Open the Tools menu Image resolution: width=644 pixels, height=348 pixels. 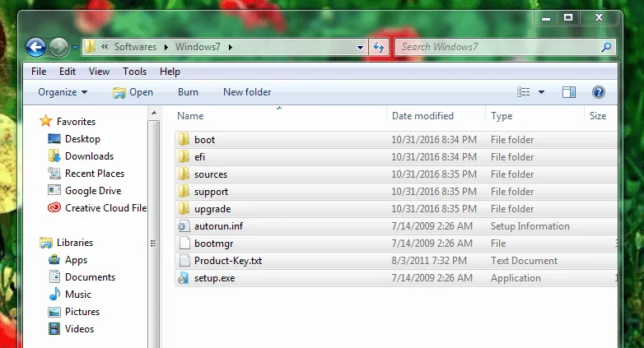(x=135, y=72)
